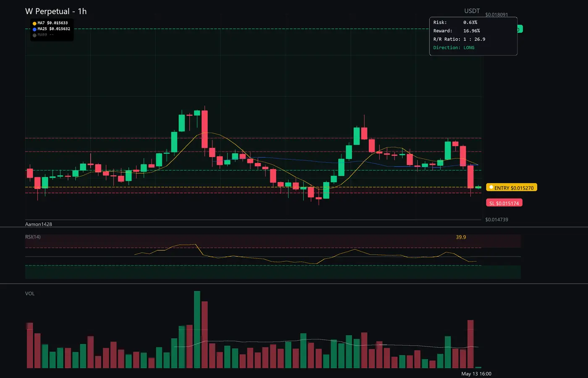588x378 pixels.
Task: Click the RSI(14) indicator label
Action: 33,237
